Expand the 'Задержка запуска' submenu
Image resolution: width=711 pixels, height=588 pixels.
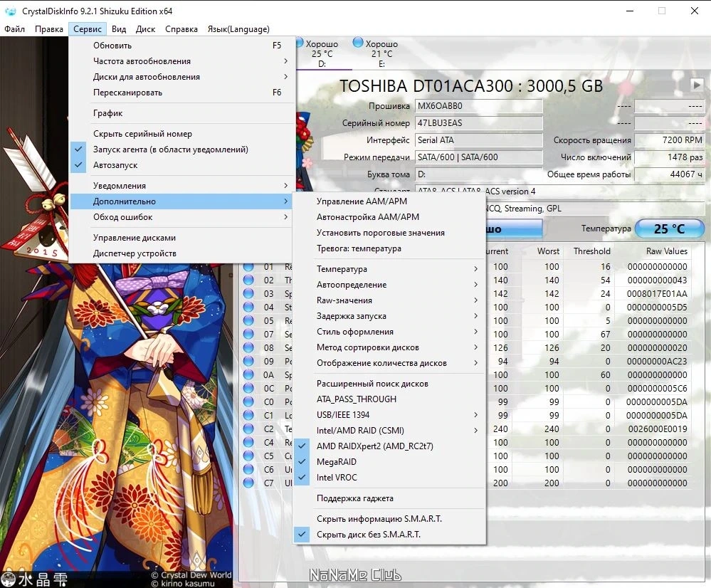pyautogui.click(x=389, y=316)
